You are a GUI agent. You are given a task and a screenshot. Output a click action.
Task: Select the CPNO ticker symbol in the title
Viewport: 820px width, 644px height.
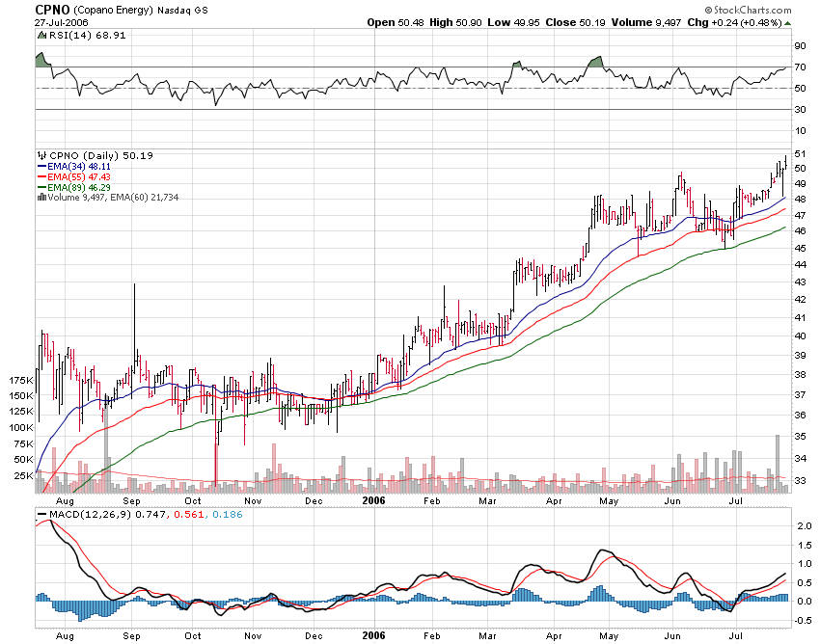point(52,10)
